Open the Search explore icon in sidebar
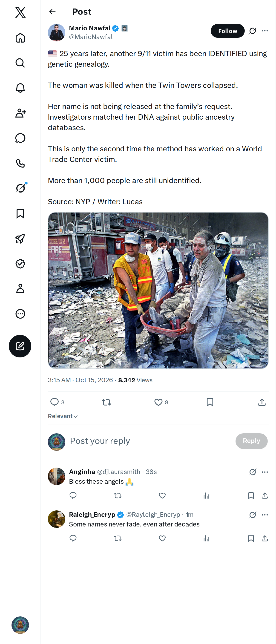 (20, 63)
